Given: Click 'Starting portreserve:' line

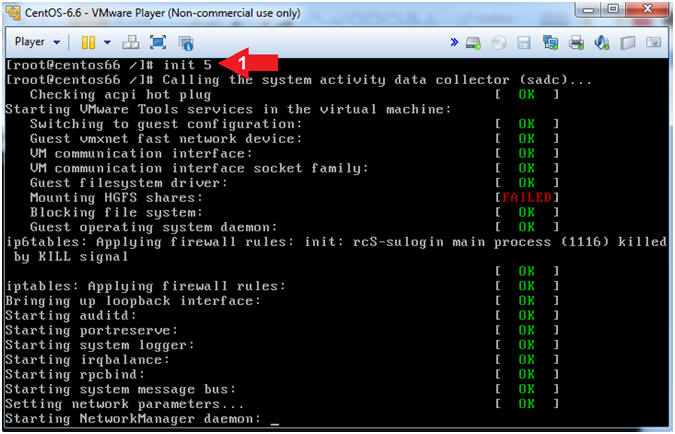Looking at the screenshot, I should [x=92, y=330].
